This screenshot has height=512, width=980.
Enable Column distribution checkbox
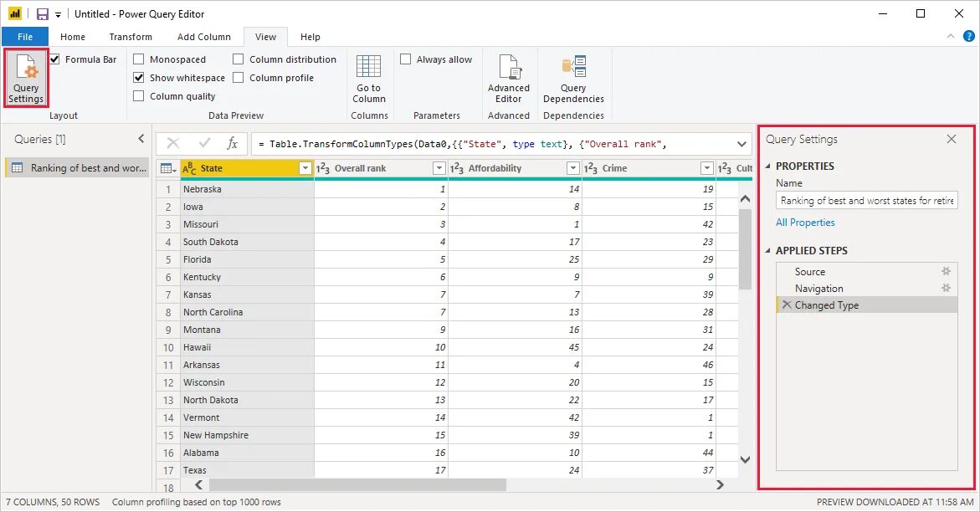click(x=239, y=59)
